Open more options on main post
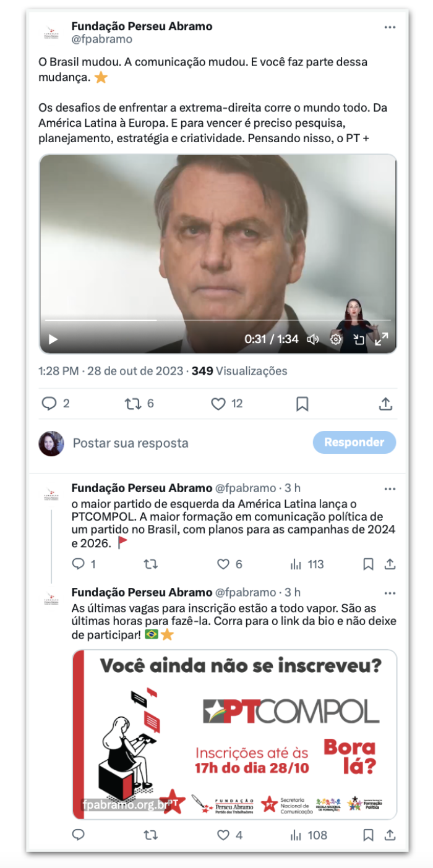 point(390,27)
